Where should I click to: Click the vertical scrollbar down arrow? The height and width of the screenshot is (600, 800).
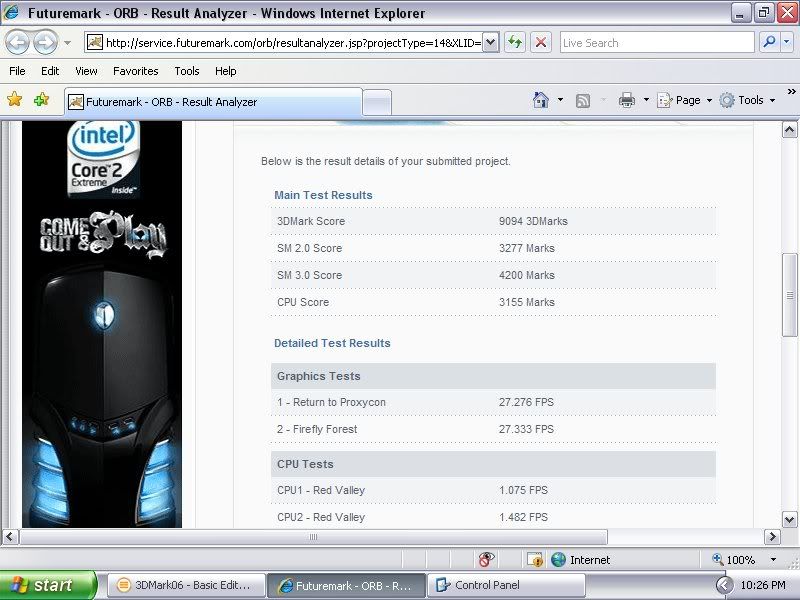pos(789,520)
